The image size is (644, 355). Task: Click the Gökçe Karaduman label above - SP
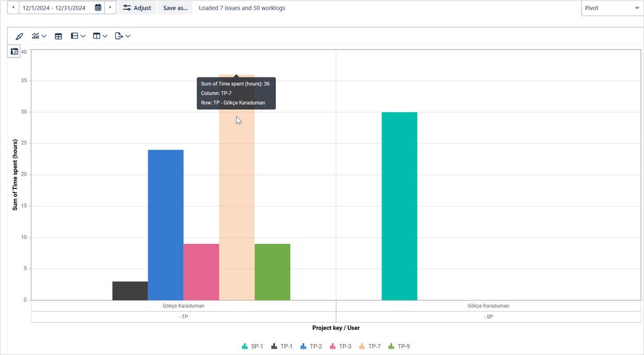488,306
